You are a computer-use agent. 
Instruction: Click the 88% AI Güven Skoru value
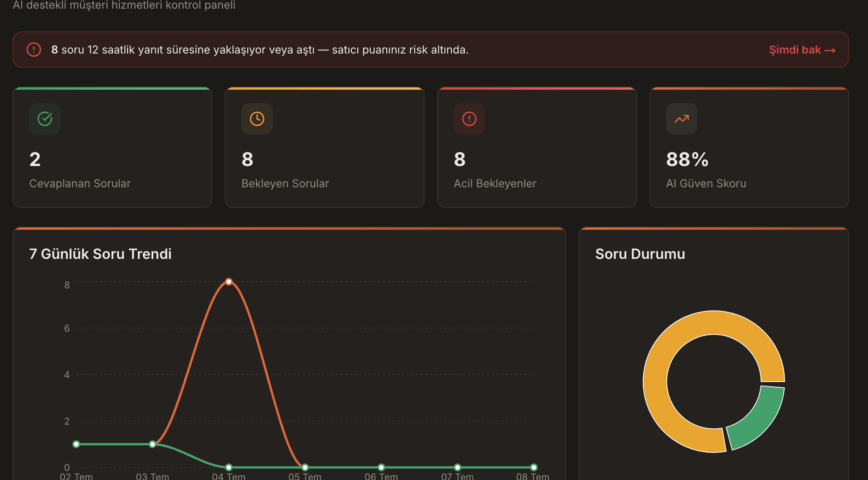(687, 159)
